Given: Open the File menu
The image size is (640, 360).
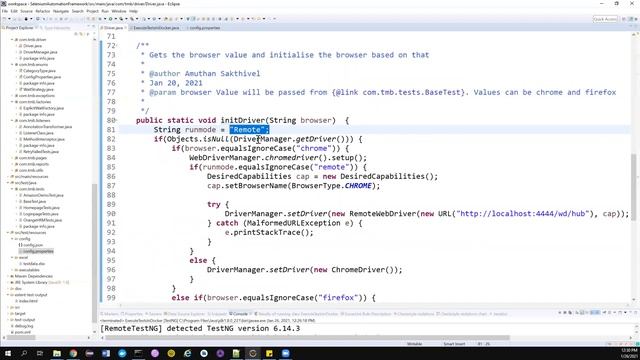Looking at the screenshot, I should (x=5, y=11).
